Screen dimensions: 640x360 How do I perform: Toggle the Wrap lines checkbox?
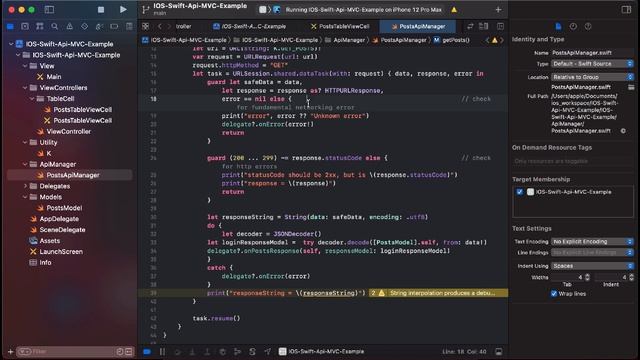coord(553,293)
